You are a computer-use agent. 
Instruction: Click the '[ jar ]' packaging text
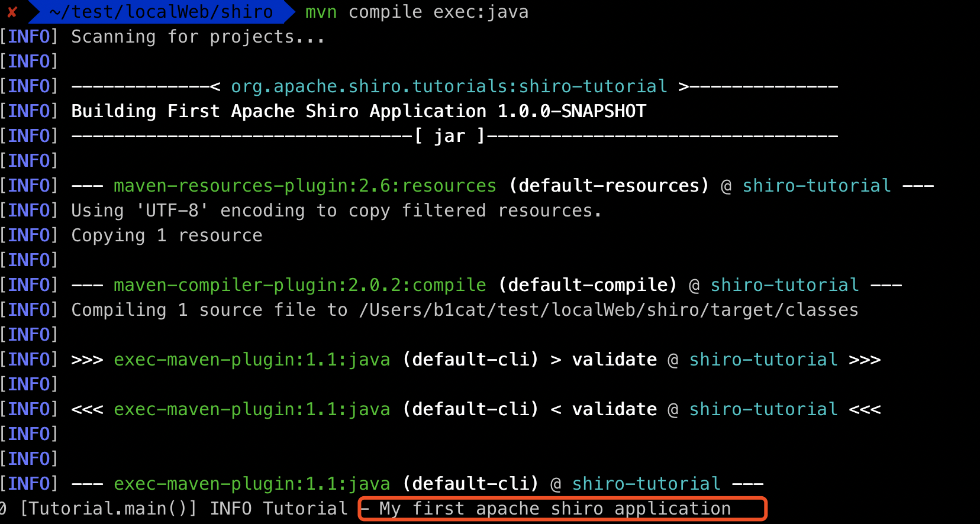450,136
